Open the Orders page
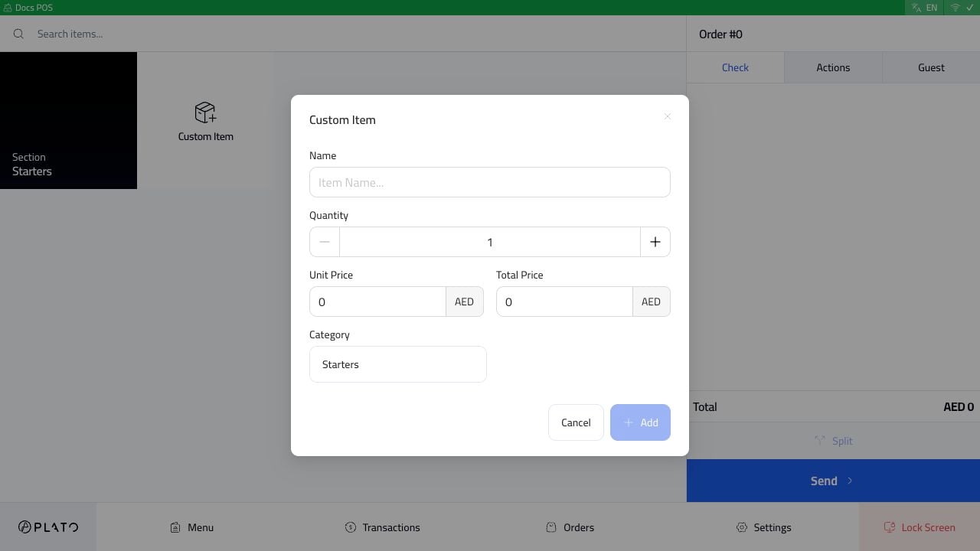The height and width of the screenshot is (551, 980). point(570,527)
